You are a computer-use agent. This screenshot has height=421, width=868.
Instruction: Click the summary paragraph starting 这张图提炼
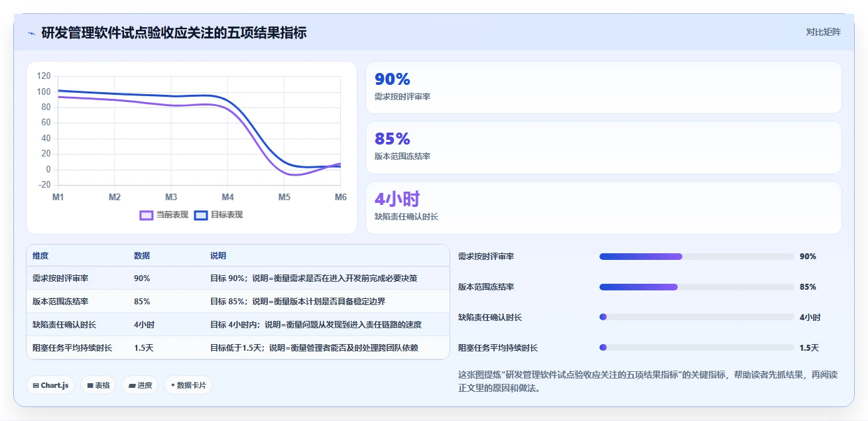tap(648, 381)
